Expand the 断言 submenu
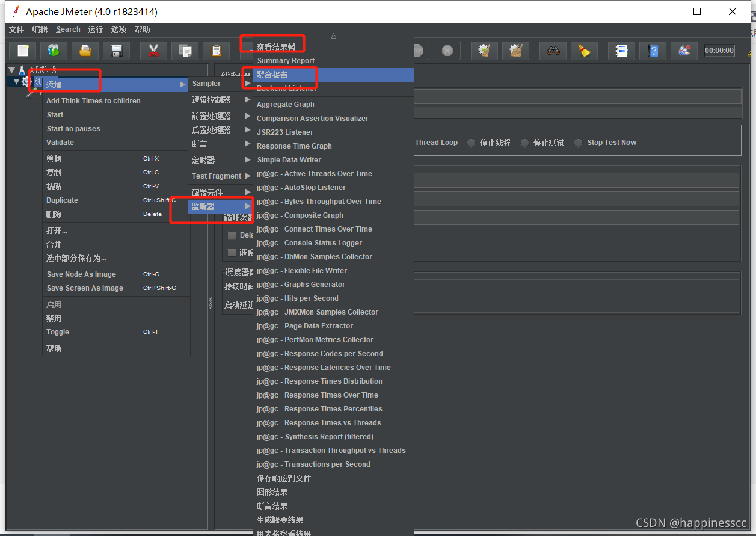756x536 pixels. pyautogui.click(x=221, y=144)
